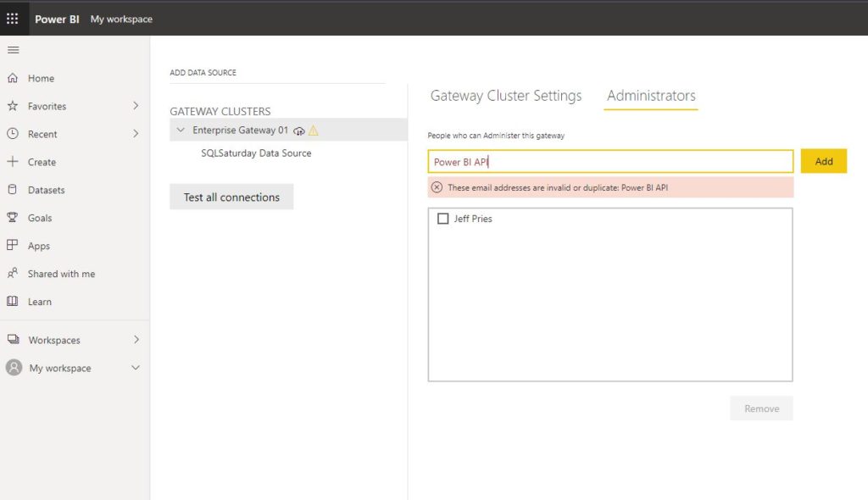The width and height of the screenshot is (868, 500).
Task: Expand the Favorites flyout chevron
Action: tap(136, 106)
